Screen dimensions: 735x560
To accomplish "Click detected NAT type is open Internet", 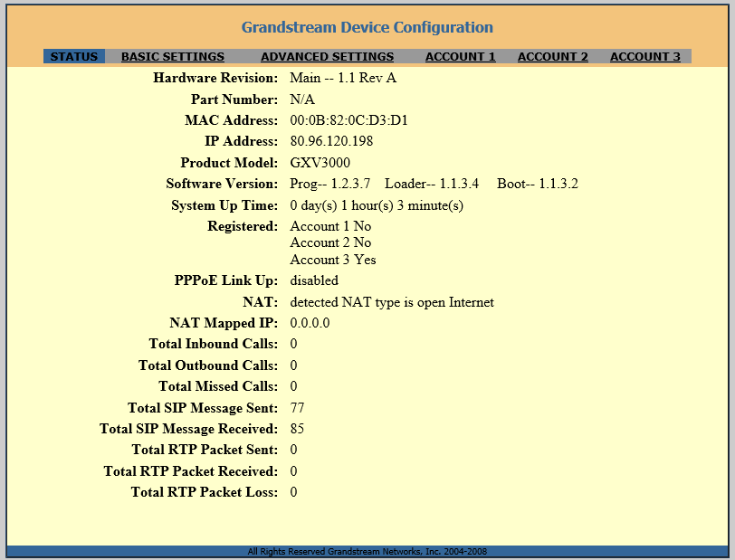I will (392, 302).
